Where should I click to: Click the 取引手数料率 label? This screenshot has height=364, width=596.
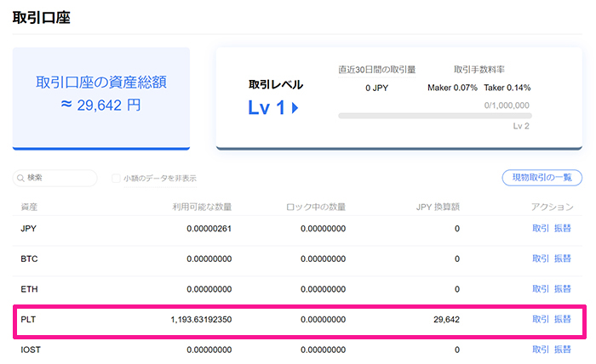click(479, 70)
